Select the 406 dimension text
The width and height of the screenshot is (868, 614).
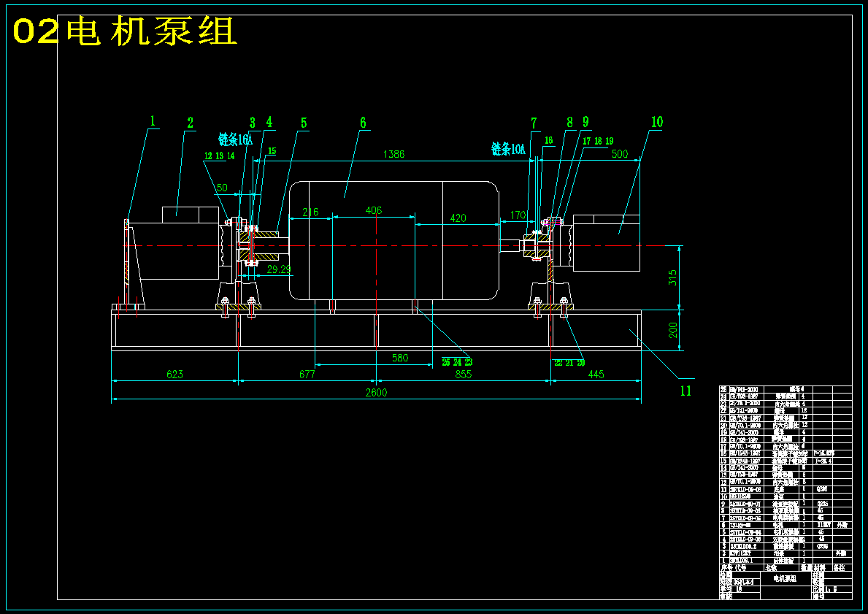point(374,210)
